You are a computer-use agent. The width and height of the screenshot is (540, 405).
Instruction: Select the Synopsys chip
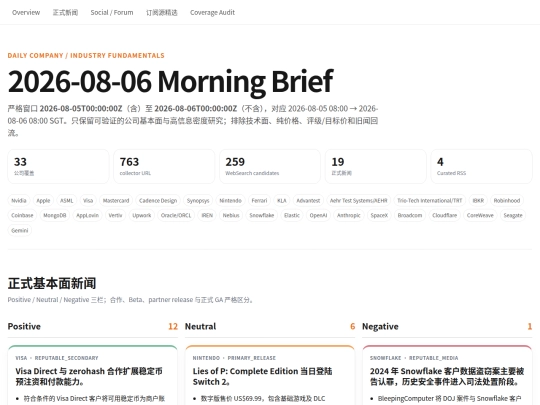click(x=198, y=200)
